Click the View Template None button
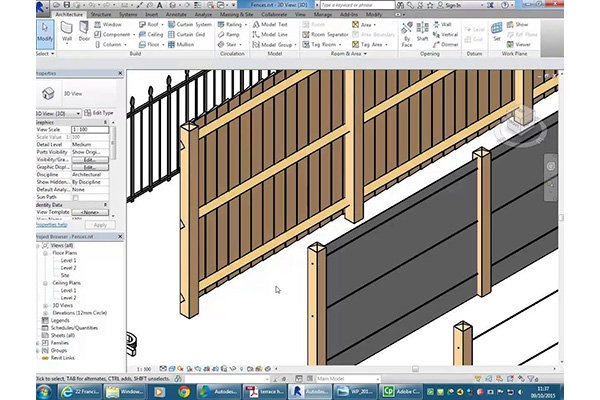600x400 pixels. click(90, 212)
